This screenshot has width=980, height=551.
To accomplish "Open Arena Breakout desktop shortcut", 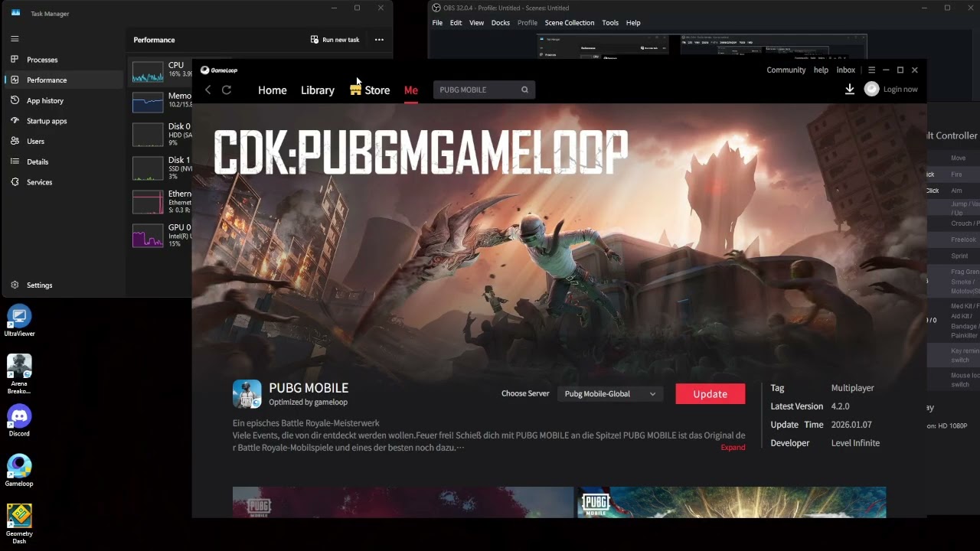I will 19,374.
